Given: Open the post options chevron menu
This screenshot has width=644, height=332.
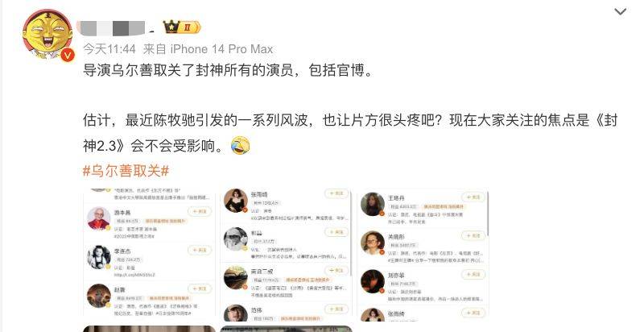Looking at the screenshot, I should click(x=620, y=12).
